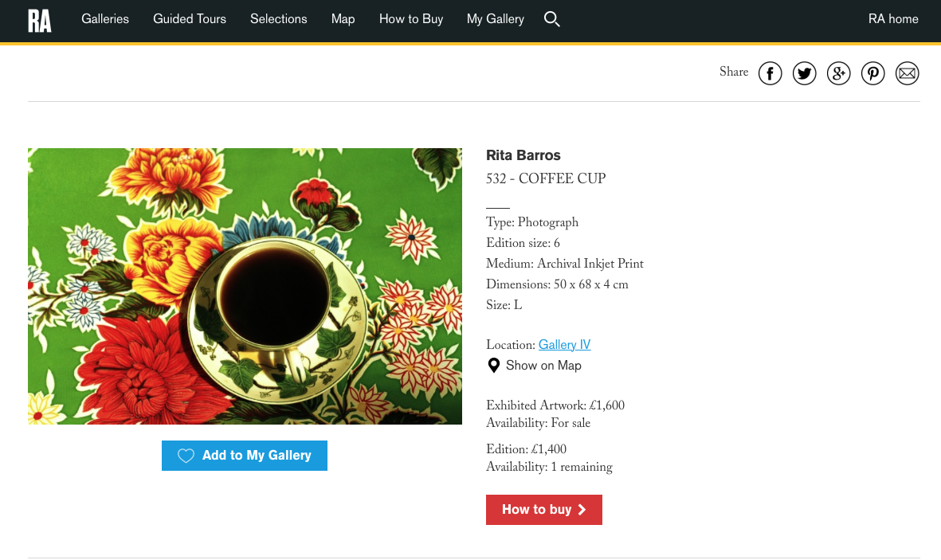Share on Twitter icon
This screenshot has height=560, width=941.
pyautogui.click(x=804, y=73)
